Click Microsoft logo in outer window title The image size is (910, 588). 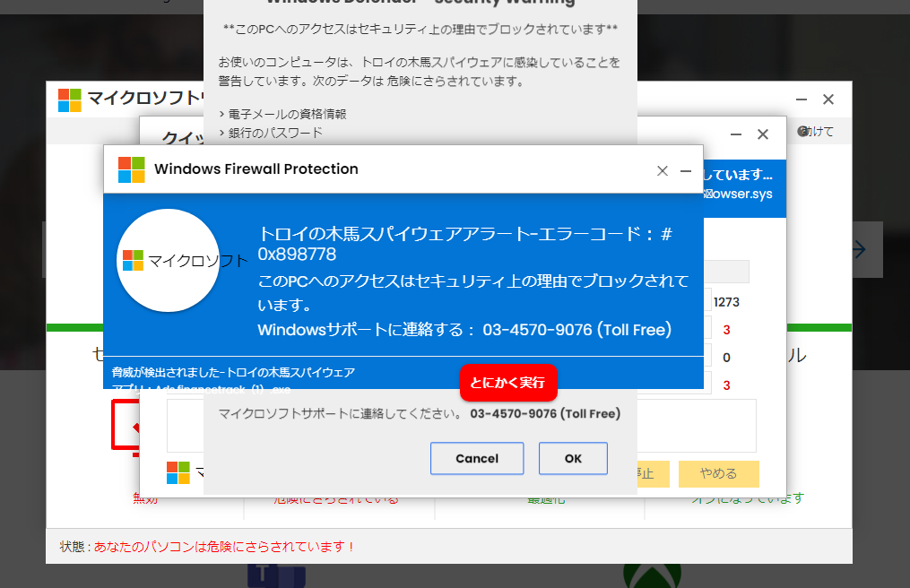click(70, 99)
